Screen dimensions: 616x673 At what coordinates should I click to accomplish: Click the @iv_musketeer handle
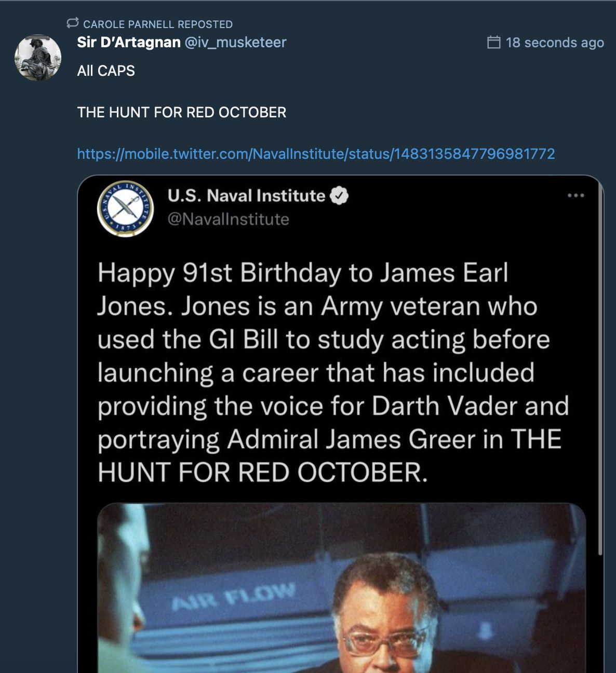click(x=236, y=43)
